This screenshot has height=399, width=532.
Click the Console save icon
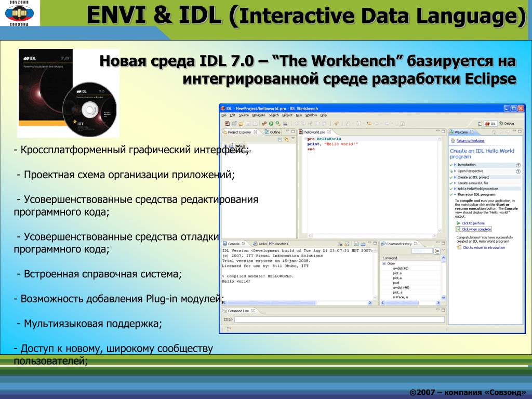click(356, 244)
